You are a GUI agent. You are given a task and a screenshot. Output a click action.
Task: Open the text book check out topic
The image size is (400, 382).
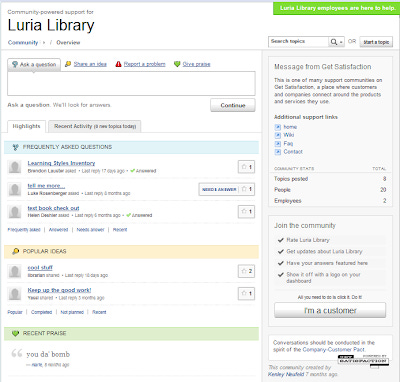point(53,208)
